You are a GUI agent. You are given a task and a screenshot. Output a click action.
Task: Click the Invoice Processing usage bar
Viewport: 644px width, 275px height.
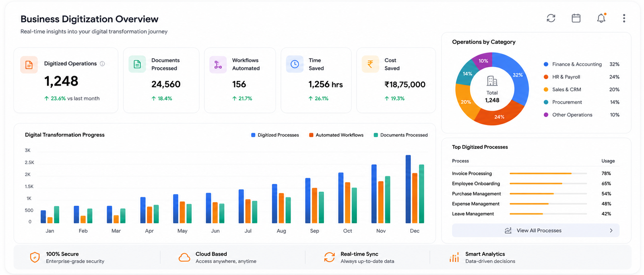548,174
